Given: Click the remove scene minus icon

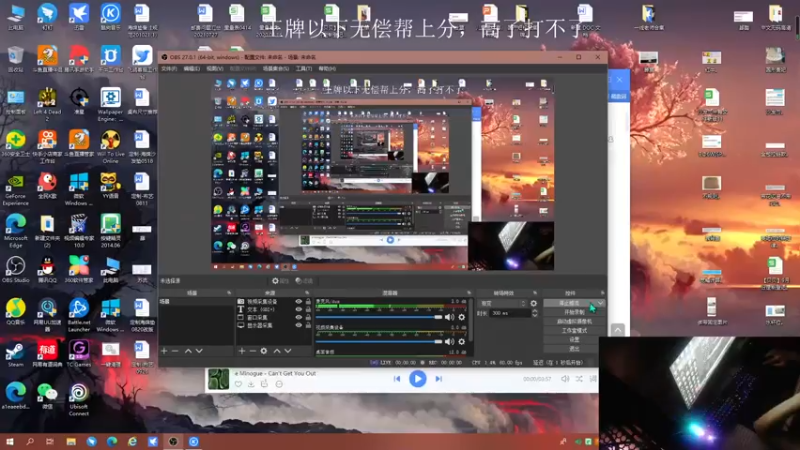Looking at the screenshot, I should [175, 351].
